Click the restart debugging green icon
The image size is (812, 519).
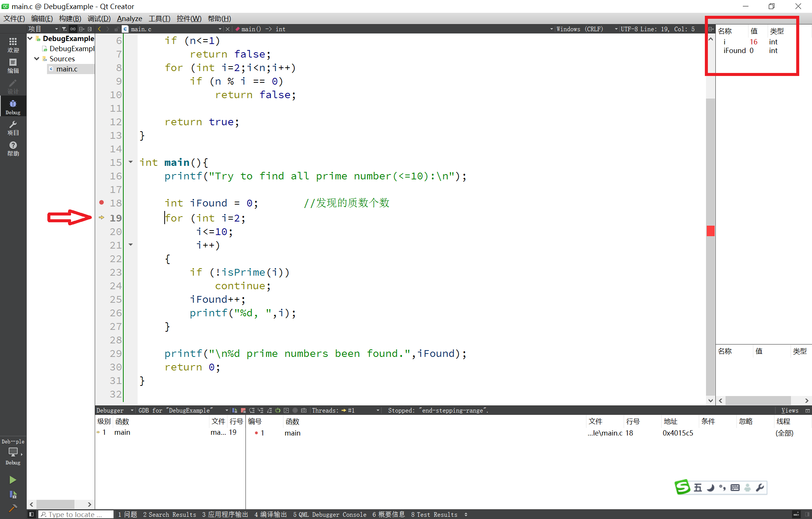pos(278,410)
